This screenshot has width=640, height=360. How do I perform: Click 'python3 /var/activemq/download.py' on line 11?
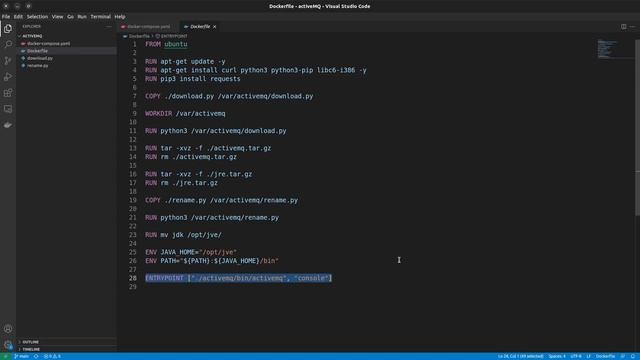click(x=223, y=131)
